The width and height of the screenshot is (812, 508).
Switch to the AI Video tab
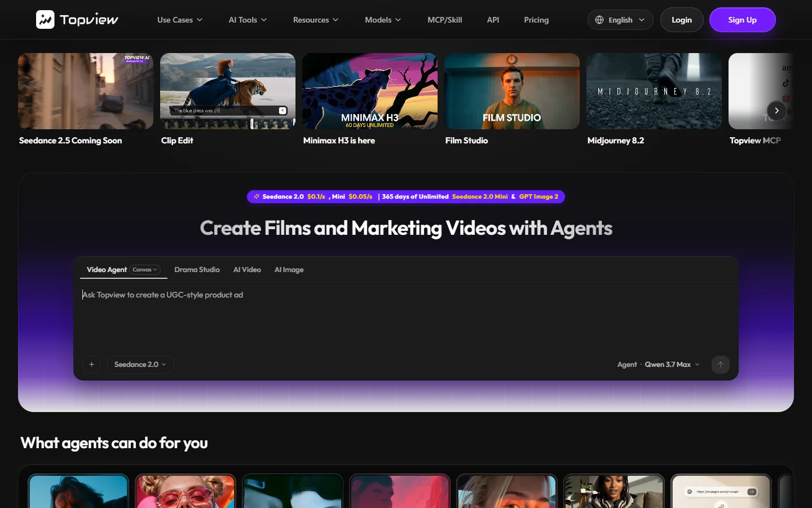pyautogui.click(x=247, y=270)
